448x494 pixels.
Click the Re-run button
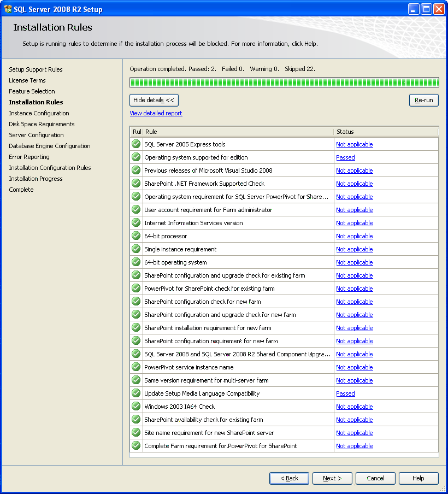pos(424,100)
